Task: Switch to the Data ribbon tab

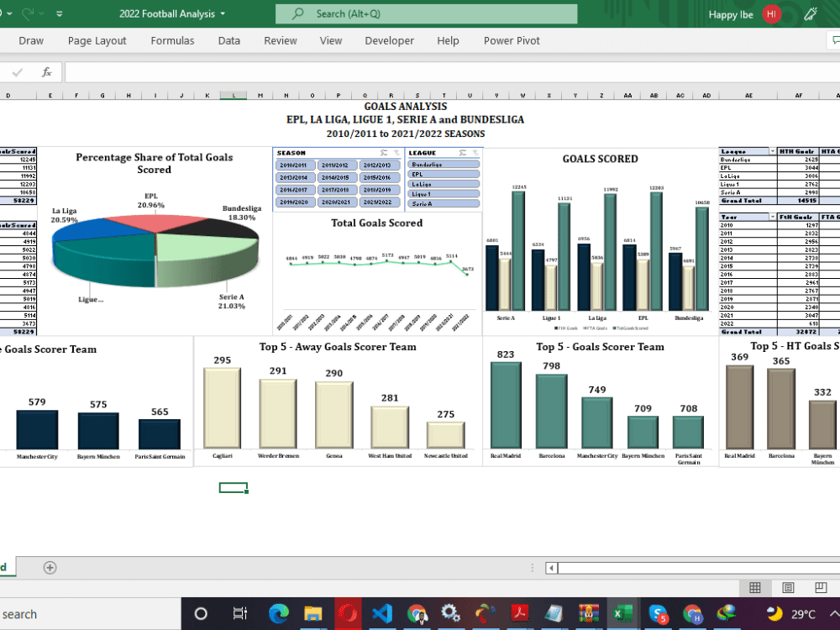Action: point(228,40)
